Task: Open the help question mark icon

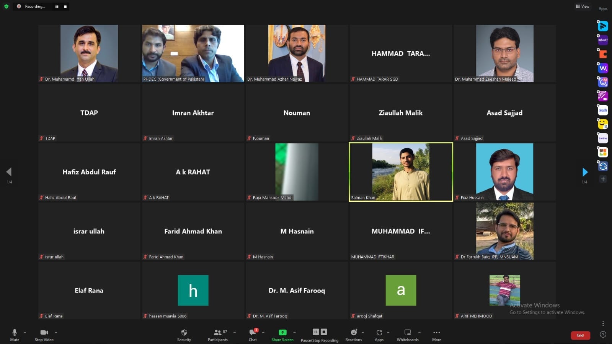Action: [x=603, y=335]
